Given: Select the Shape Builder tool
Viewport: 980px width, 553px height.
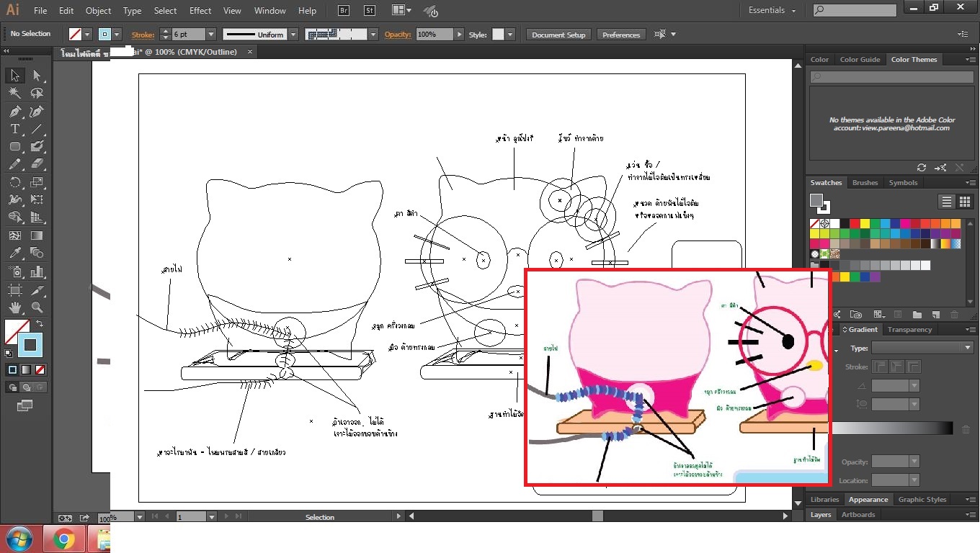Looking at the screenshot, I should pyautogui.click(x=15, y=217).
